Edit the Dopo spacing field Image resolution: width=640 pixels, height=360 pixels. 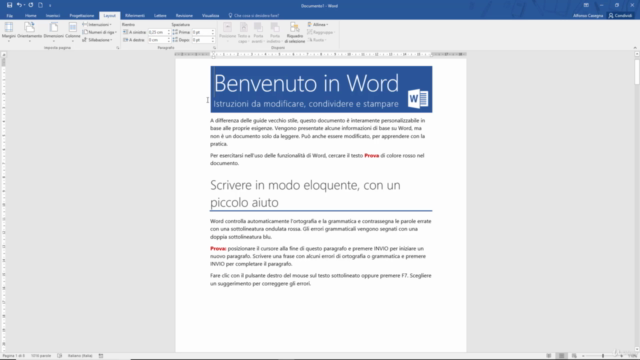click(x=201, y=40)
